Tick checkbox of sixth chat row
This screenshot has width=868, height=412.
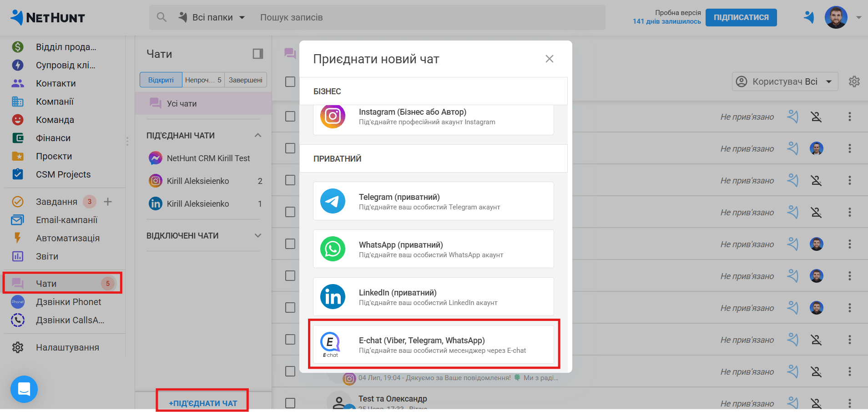click(x=290, y=276)
